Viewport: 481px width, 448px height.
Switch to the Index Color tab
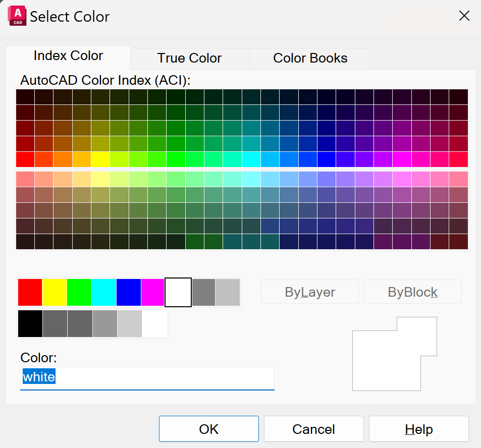tap(68, 57)
